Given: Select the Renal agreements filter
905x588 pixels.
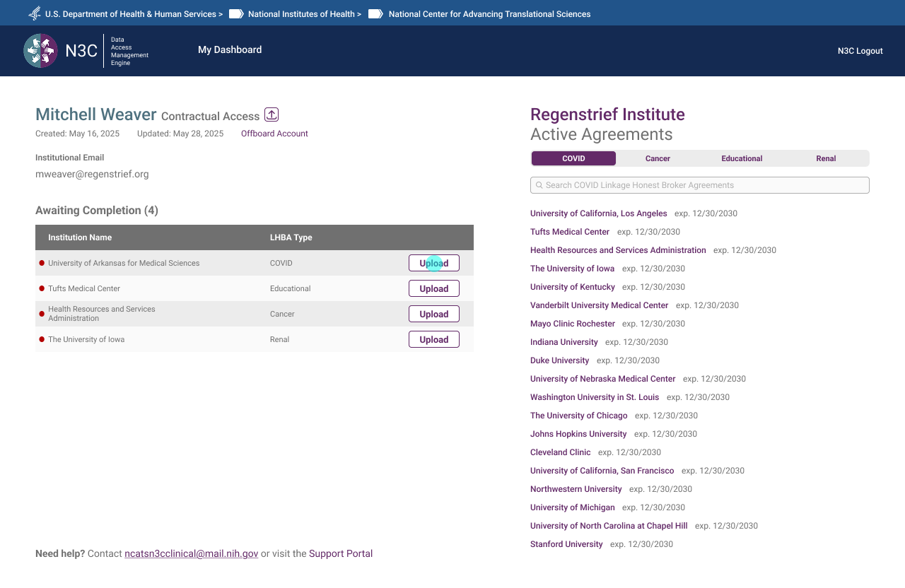Looking at the screenshot, I should 826,158.
